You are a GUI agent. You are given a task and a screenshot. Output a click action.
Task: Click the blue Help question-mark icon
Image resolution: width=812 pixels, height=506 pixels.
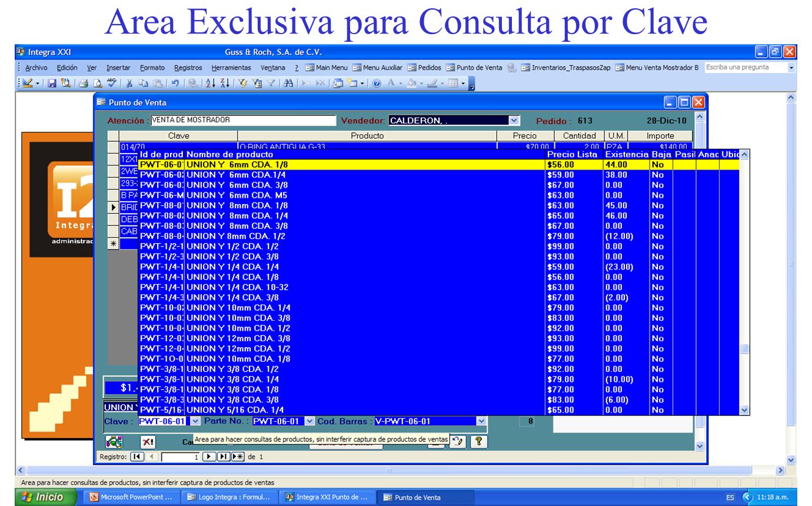tap(376, 84)
